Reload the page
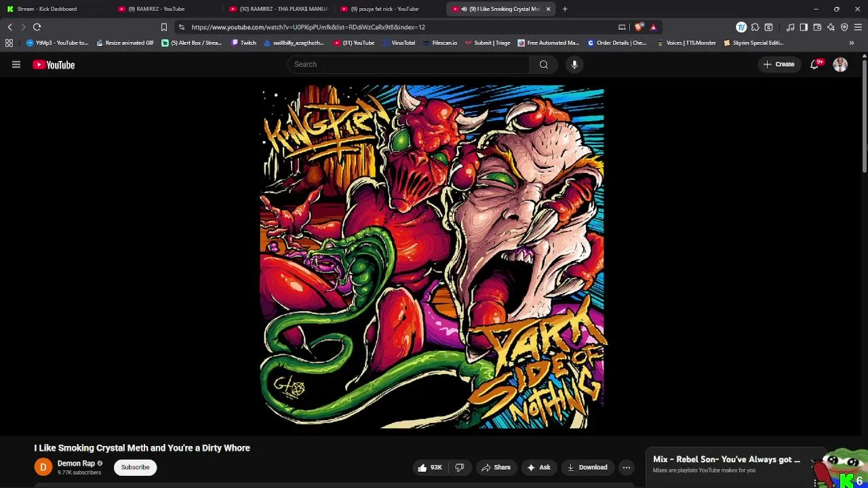Viewport: 868px width, 488px height. (x=37, y=27)
